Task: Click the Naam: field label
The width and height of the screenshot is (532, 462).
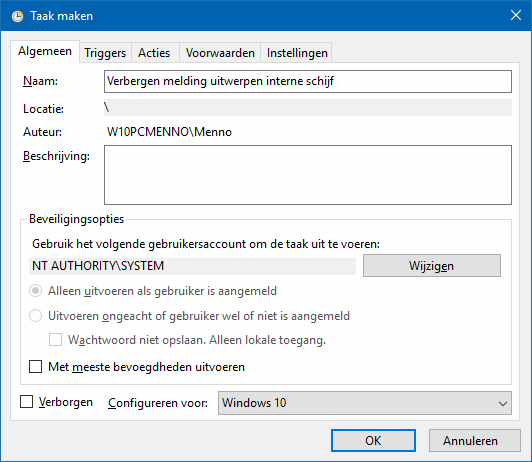Action: [40, 81]
